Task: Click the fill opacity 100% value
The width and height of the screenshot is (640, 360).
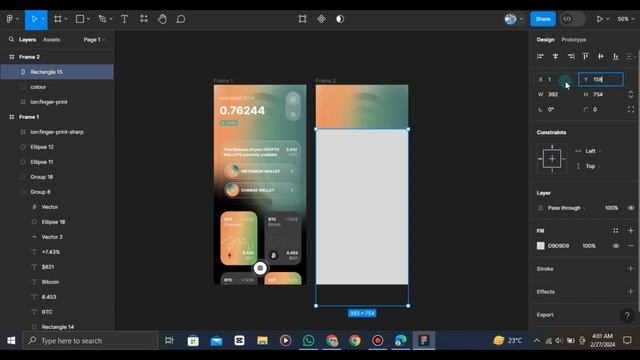Action: pos(589,246)
